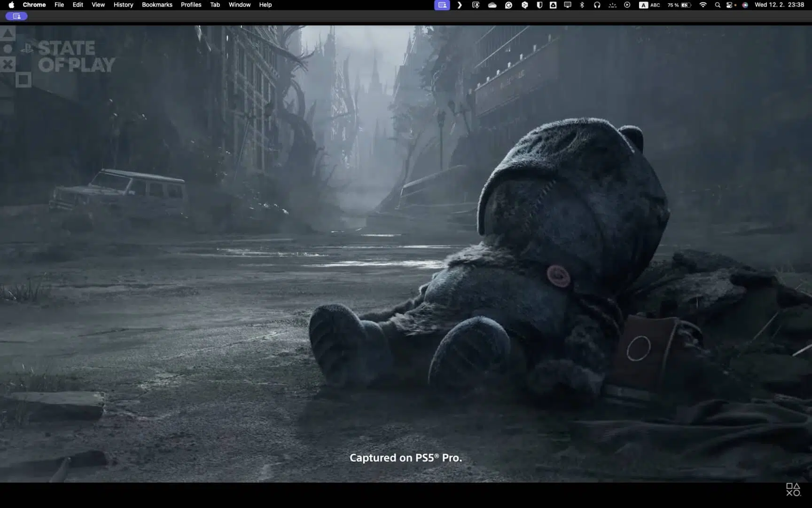
Task: Open the History menu
Action: click(124, 5)
